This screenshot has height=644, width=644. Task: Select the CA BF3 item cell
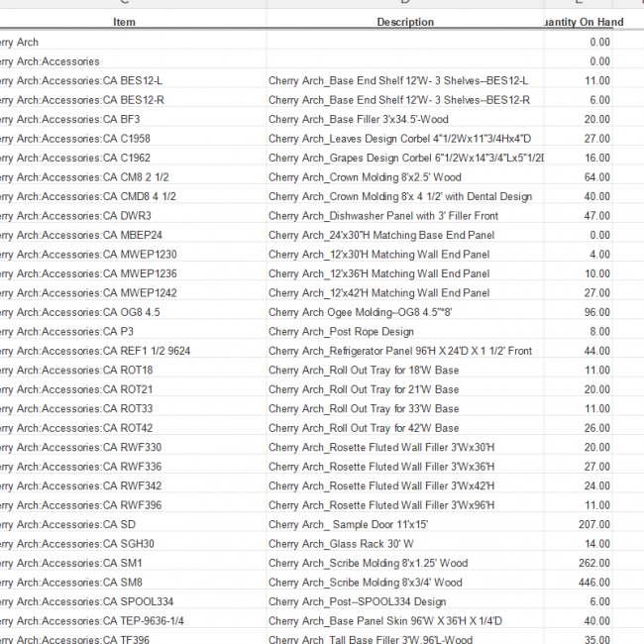click(133, 119)
